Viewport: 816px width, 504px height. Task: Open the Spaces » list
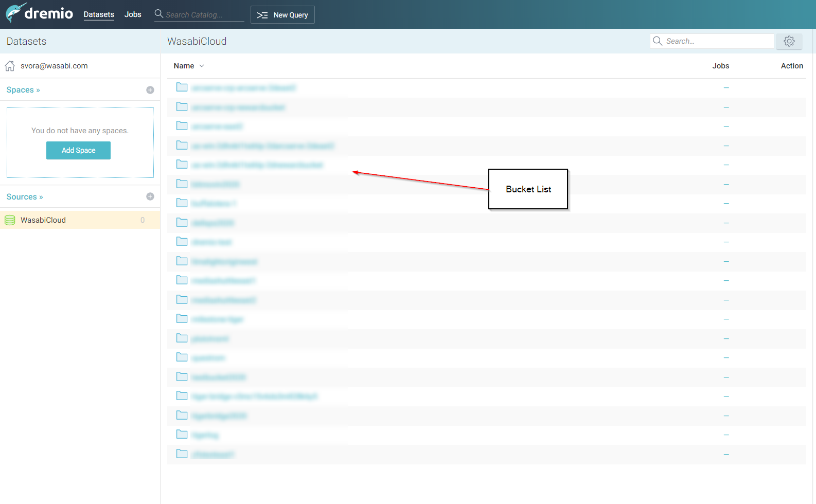23,90
